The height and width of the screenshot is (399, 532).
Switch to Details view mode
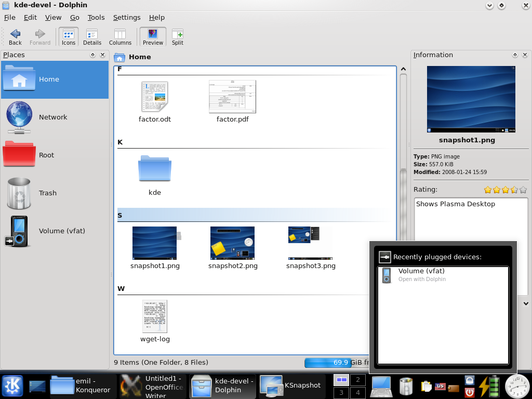tap(92, 37)
